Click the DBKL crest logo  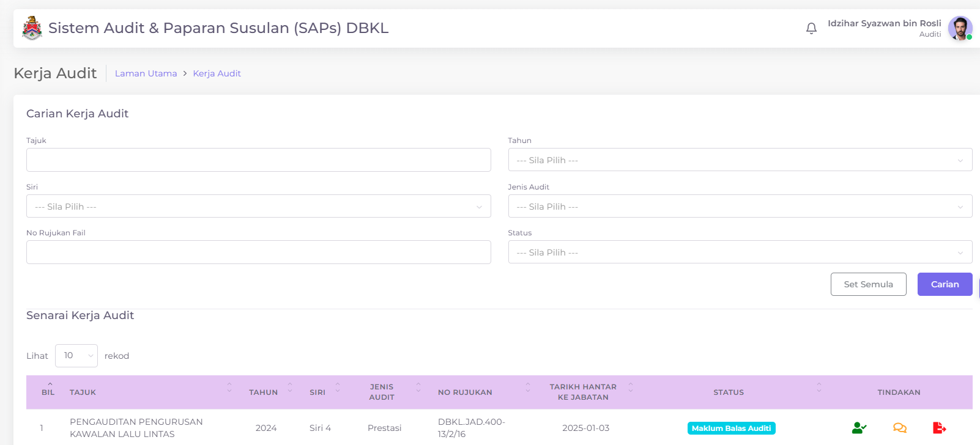[32, 28]
